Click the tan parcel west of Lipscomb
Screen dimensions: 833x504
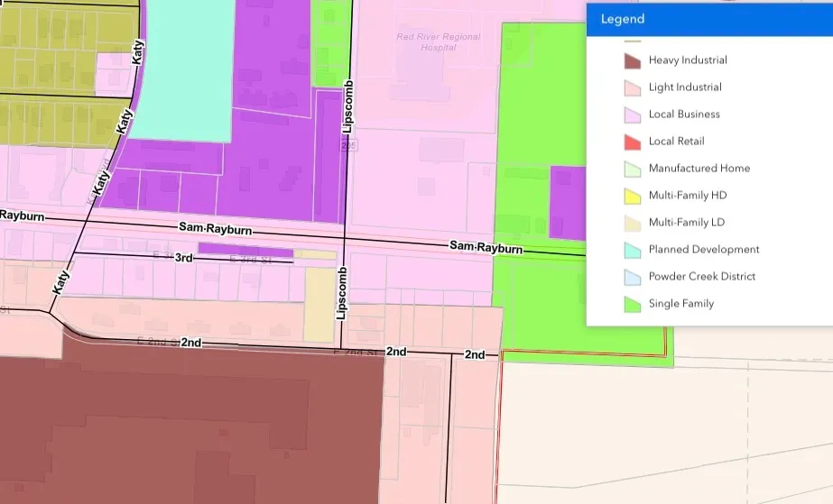click(x=318, y=303)
